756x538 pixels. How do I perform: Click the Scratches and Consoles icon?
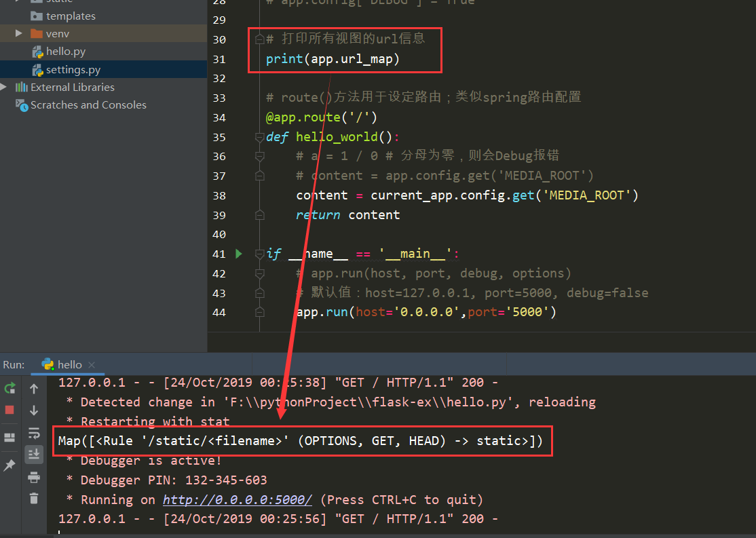tap(22, 105)
